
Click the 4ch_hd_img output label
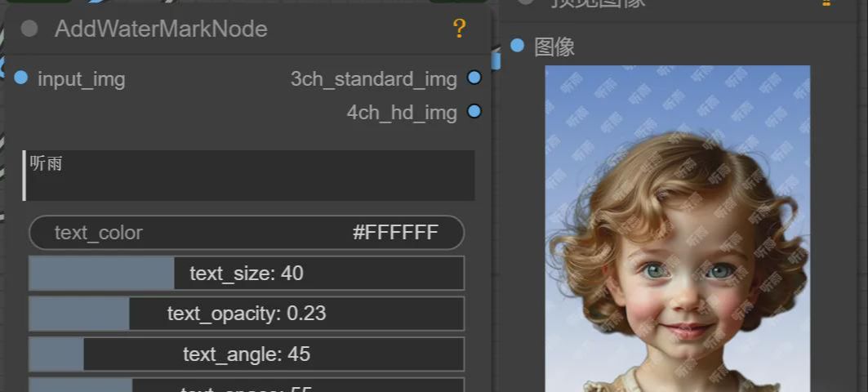[401, 113]
